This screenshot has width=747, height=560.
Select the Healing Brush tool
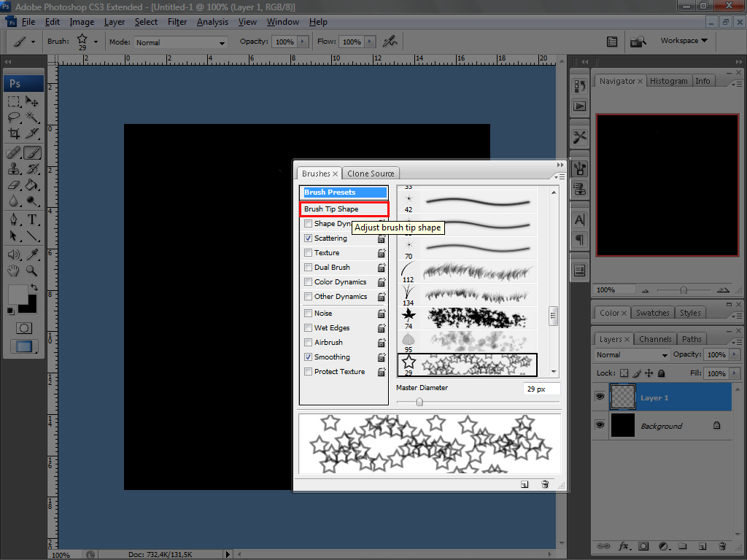[x=14, y=153]
